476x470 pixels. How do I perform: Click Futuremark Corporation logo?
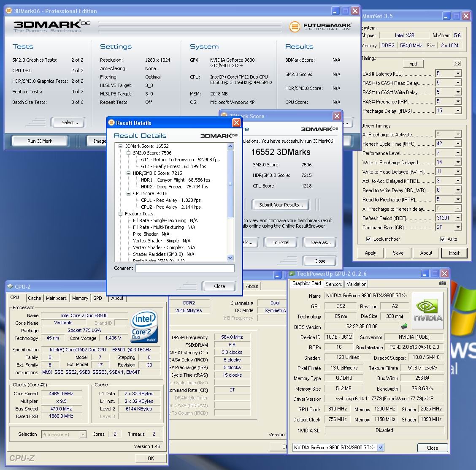321,27
